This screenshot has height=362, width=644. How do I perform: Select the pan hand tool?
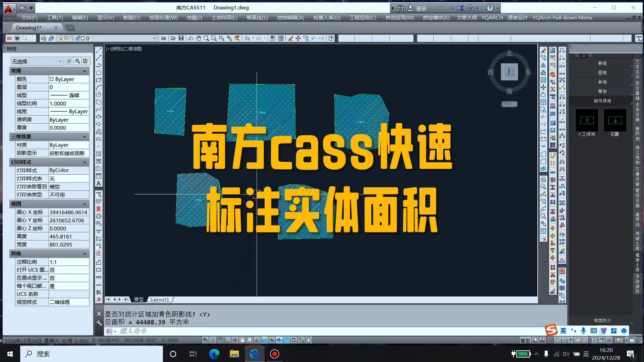coord(199,38)
